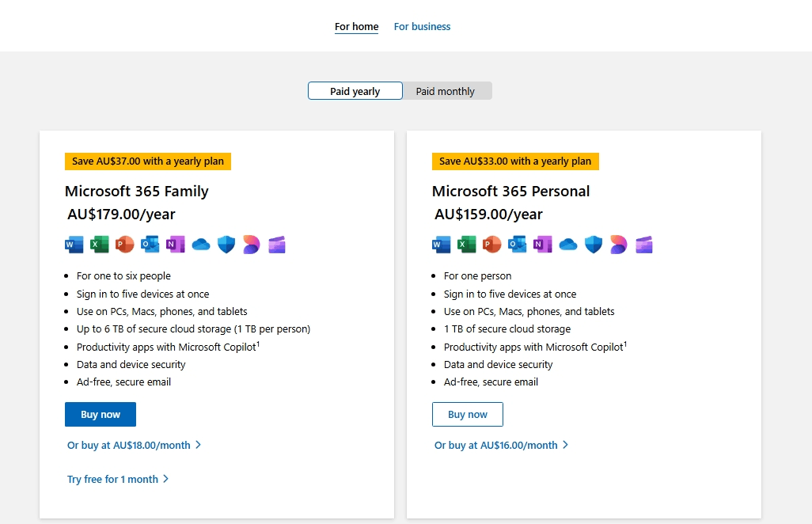Click Copilot footnote 1 in Family plan
Image resolution: width=812 pixels, height=524 pixels.
pos(258,344)
